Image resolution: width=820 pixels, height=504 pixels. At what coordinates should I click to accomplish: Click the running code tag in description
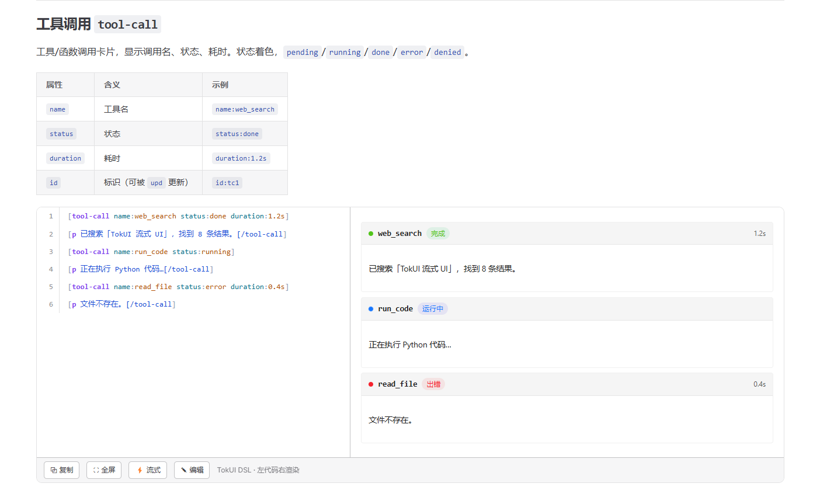point(345,52)
